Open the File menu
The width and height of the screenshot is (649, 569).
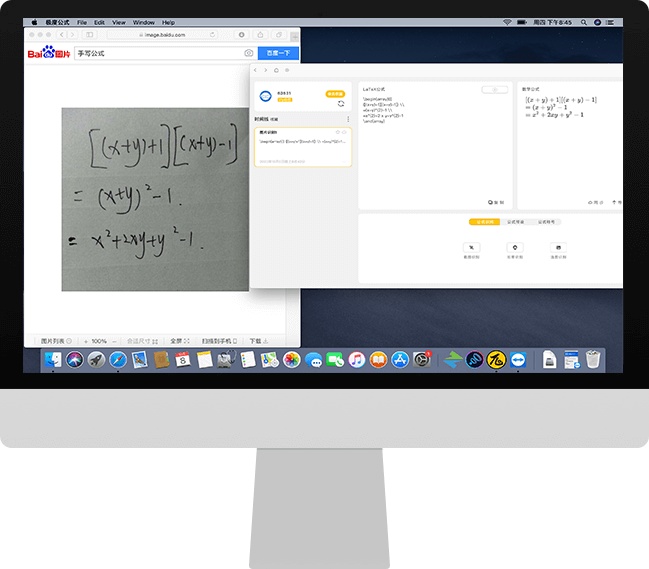[82, 22]
